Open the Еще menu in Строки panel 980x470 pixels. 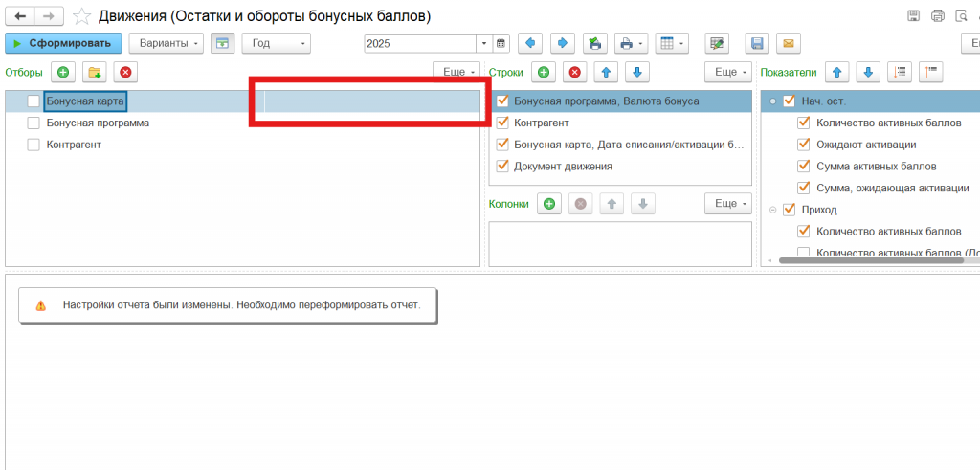pos(727,72)
